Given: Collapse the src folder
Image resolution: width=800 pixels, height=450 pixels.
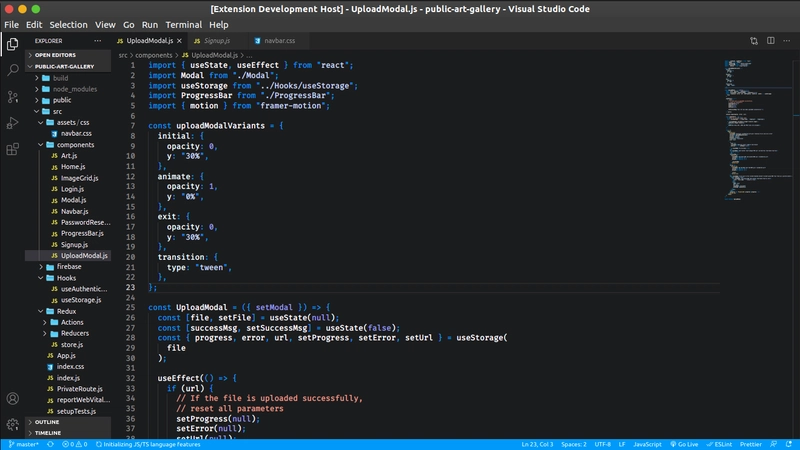Looking at the screenshot, I should click(68, 112).
